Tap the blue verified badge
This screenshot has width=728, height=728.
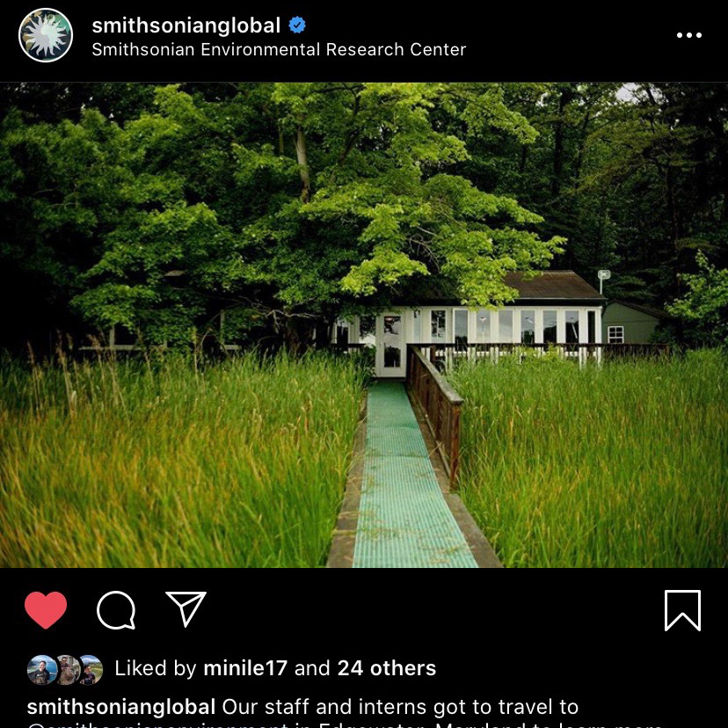[x=297, y=25]
